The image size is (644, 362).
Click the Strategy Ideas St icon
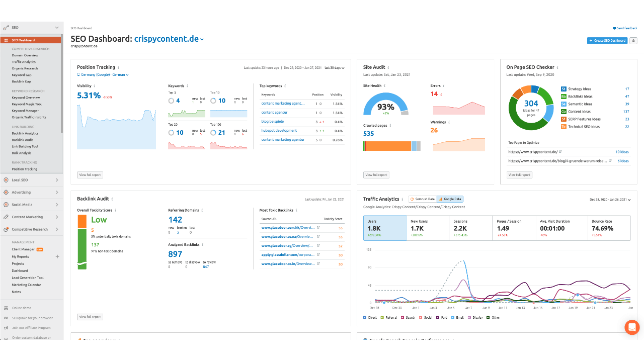pos(563,89)
